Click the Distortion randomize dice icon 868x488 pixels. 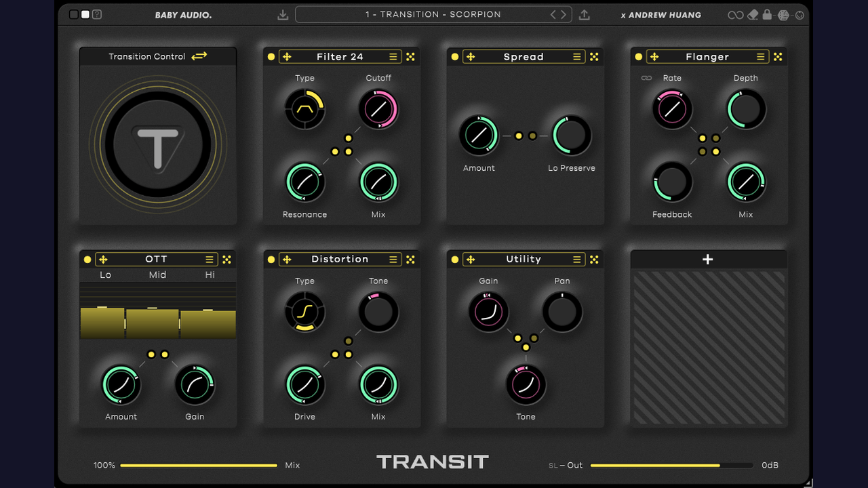[x=410, y=260]
